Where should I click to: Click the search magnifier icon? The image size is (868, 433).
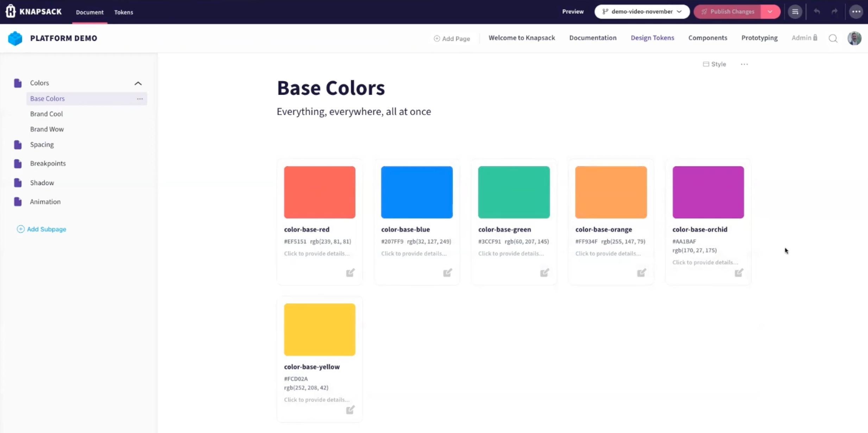[x=833, y=38]
